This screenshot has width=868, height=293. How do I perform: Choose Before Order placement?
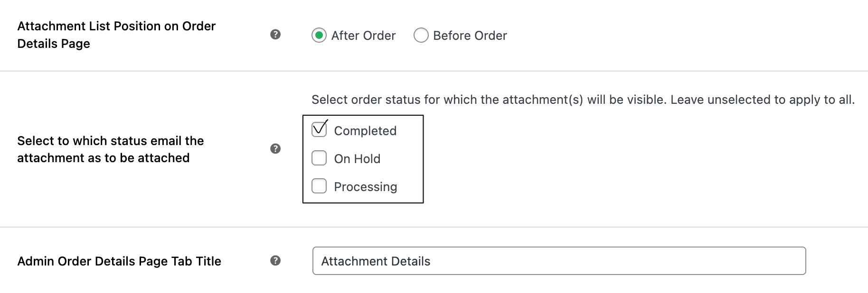[x=421, y=35]
